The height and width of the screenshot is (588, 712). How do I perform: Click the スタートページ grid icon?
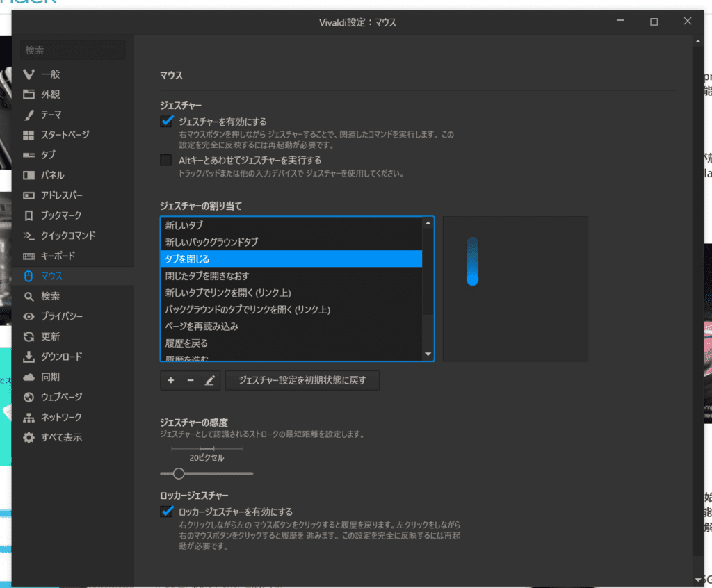[x=29, y=135]
